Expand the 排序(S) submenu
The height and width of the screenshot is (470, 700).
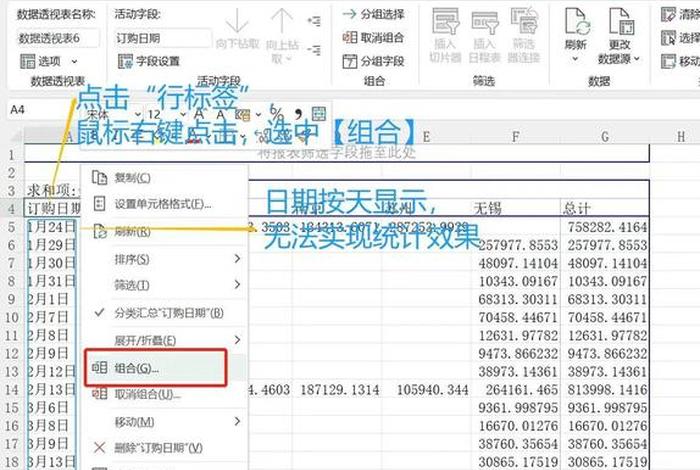[x=163, y=259]
